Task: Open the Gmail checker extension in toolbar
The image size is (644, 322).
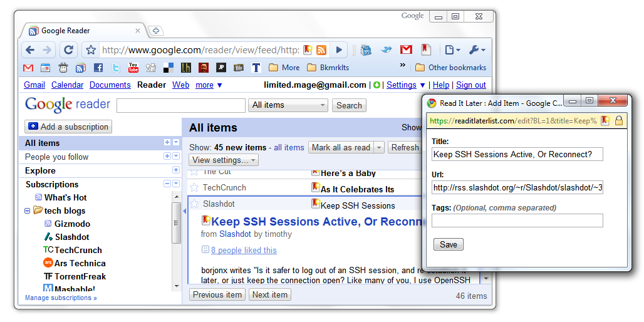Action: pyautogui.click(x=406, y=50)
